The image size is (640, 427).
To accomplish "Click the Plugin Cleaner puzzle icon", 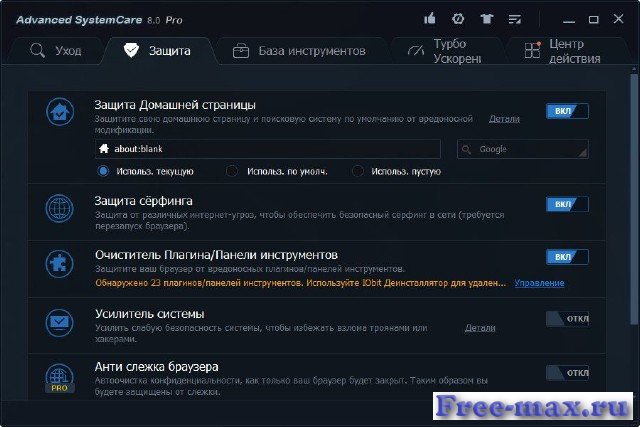I will (60, 264).
